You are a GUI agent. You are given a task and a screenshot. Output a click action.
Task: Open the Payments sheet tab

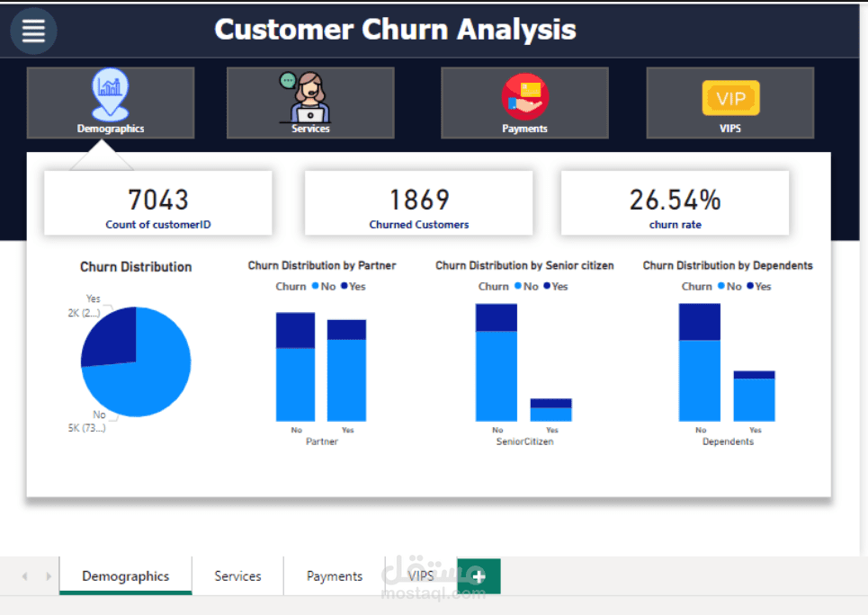coord(334,575)
